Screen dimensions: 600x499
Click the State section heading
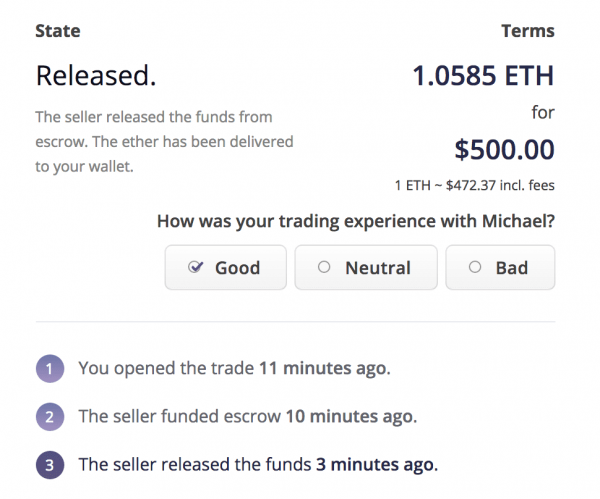[59, 31]
